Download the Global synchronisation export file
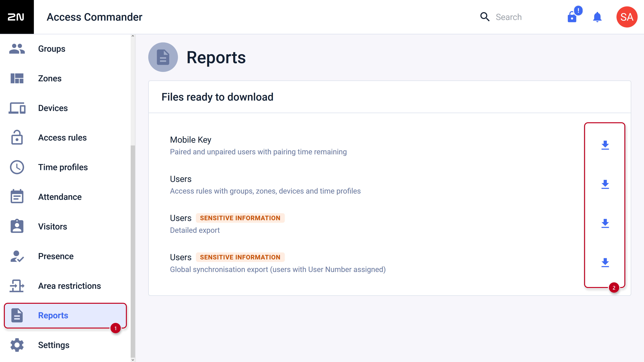644x362 pixels. (x=605, y=263)
